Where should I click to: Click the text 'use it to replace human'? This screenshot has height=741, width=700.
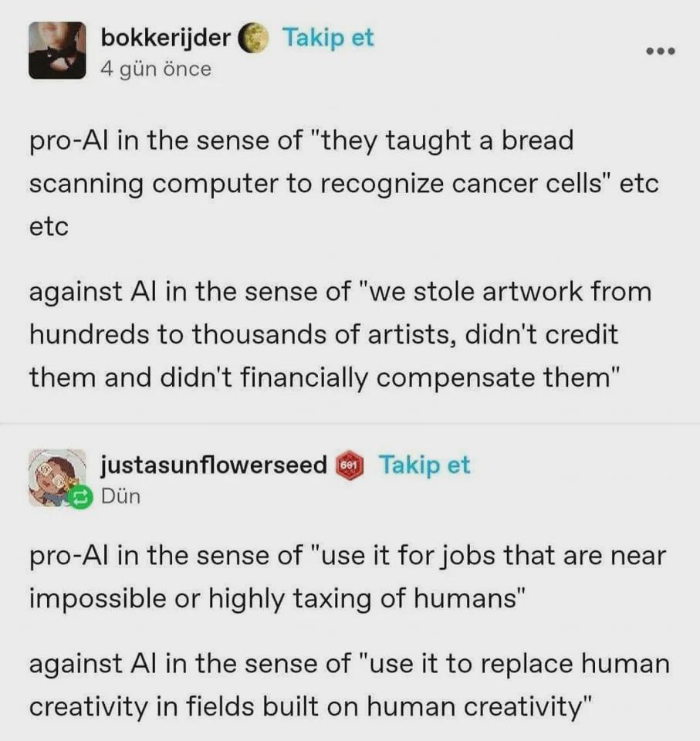click(519, 664)
